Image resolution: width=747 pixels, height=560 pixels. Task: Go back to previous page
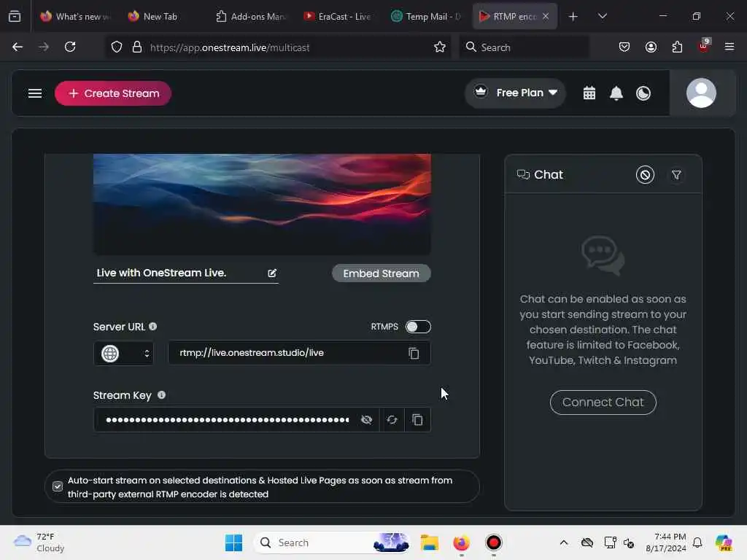pyautogui.click(x=18, y=47)
